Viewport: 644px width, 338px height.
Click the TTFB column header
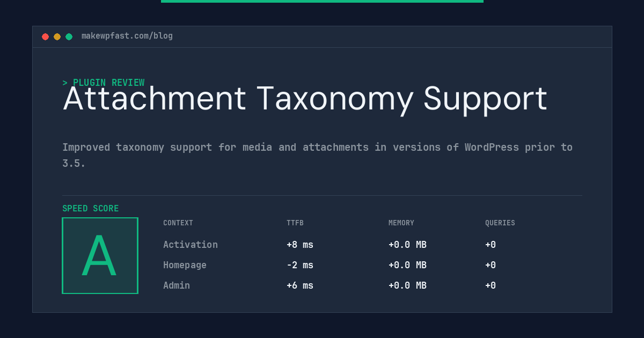coord(295,223)
